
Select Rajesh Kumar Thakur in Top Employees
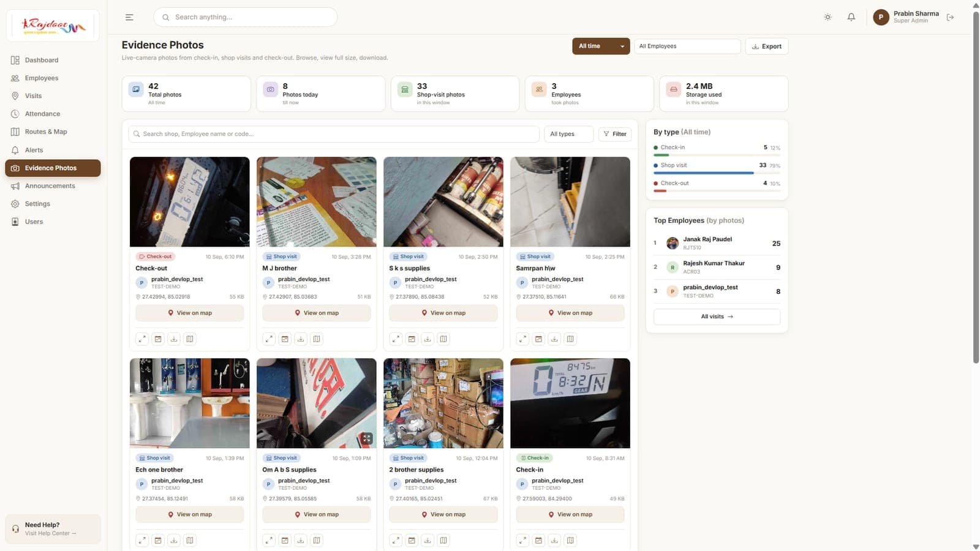(x=717, y=268)
